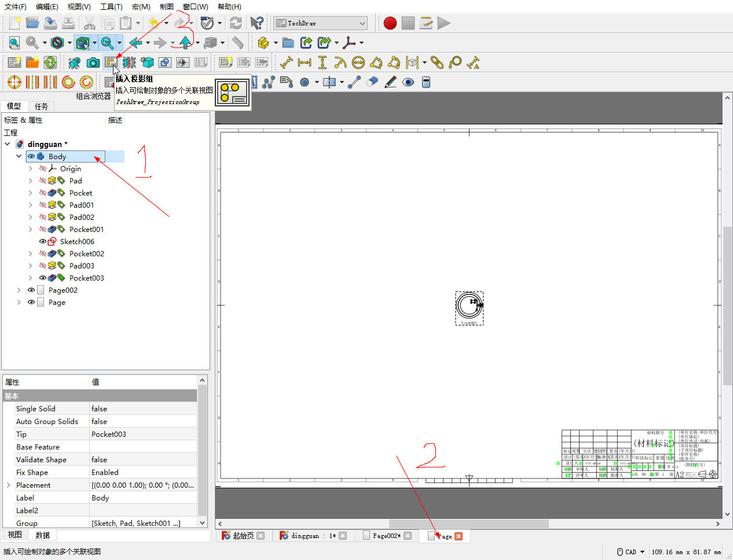The width and height of the screenshot is (733, 560).
Task: Open the TechDraw workbench selector dropdown
Action: point(321,23)
